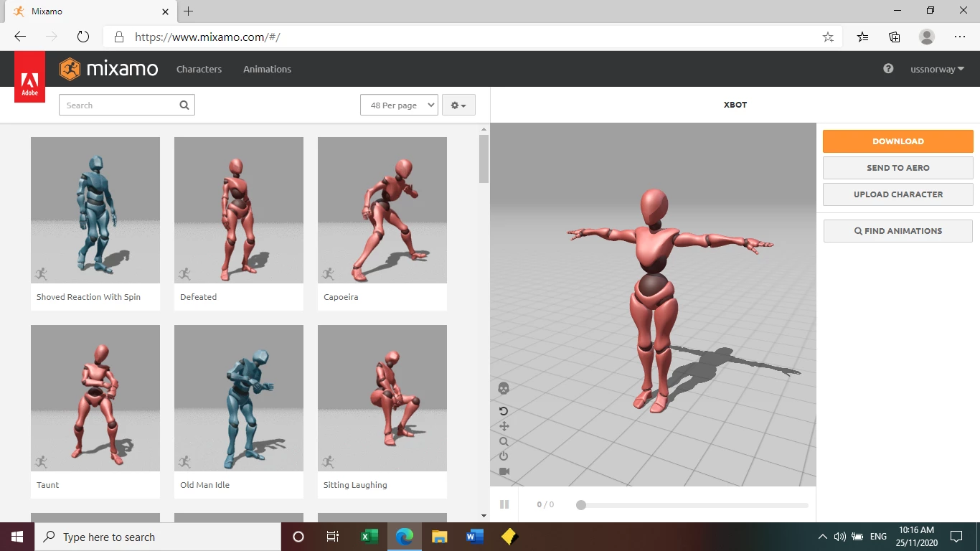Click the running-man icon on Shoved Reaction card
This screenshot has width=980, height=551.
click(x=42, y=273)
